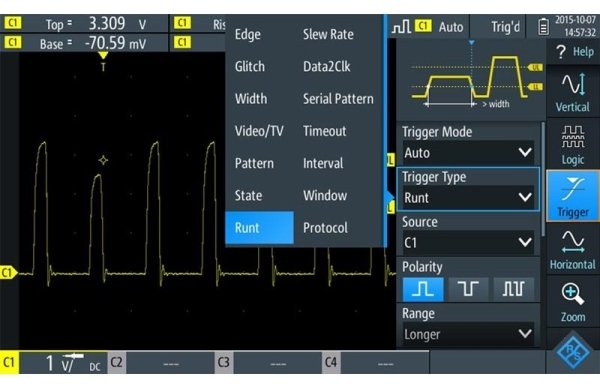
Task: Select the C2 channel button
Action: pos(116,362)
